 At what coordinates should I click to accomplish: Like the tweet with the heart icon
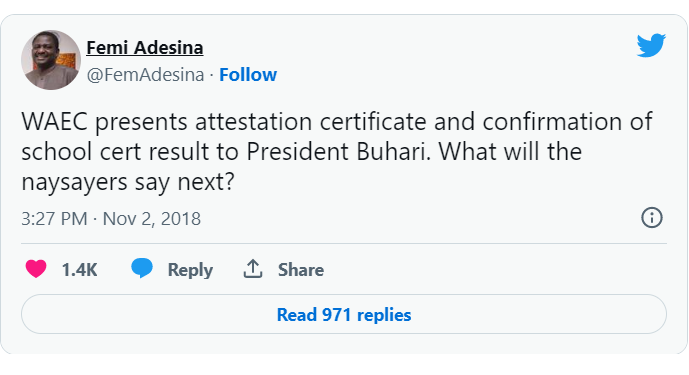[36, 269]
